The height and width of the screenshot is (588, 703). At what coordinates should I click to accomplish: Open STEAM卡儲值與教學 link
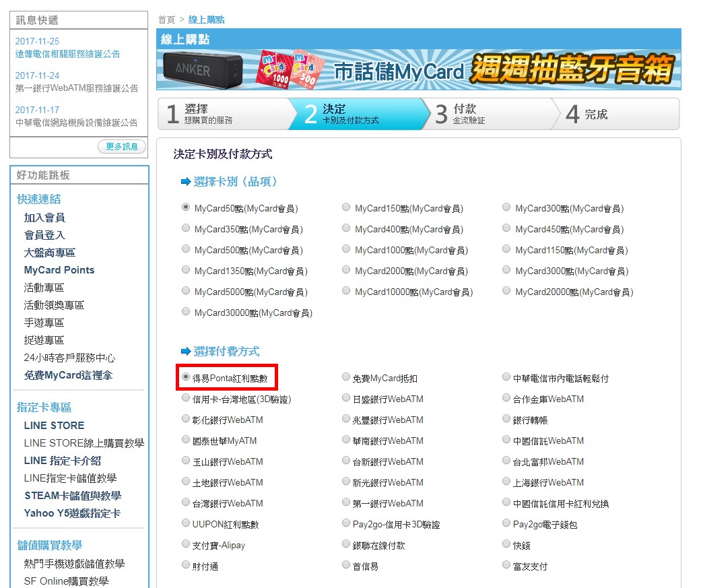73,496
